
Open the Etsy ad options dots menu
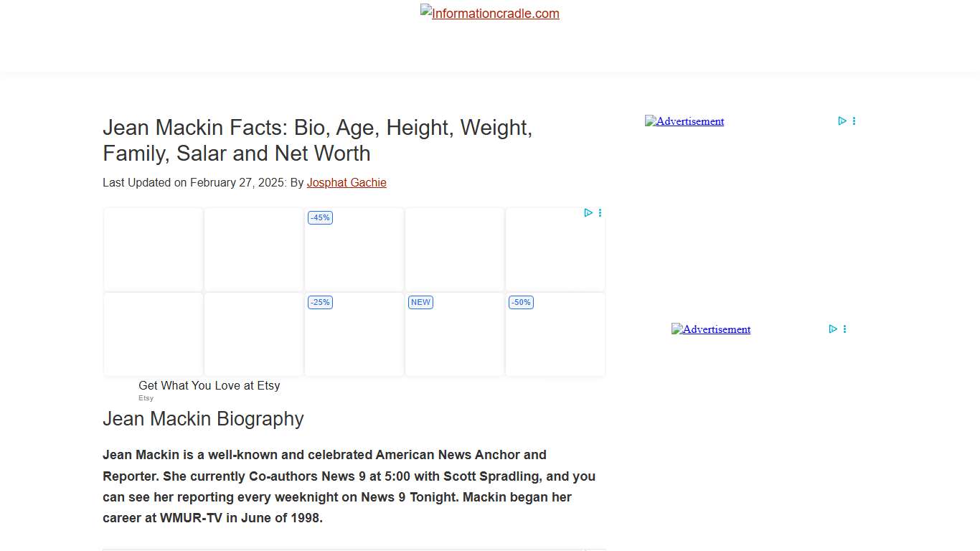click(600, 213)
